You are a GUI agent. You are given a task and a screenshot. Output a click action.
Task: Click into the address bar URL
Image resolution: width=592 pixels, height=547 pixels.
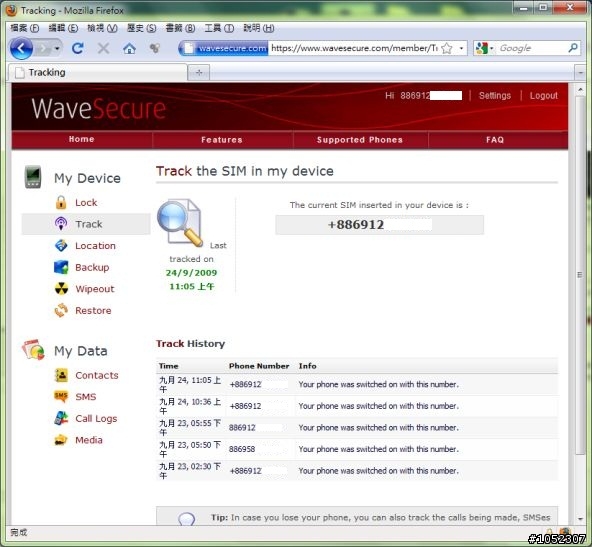click(354, 48)
